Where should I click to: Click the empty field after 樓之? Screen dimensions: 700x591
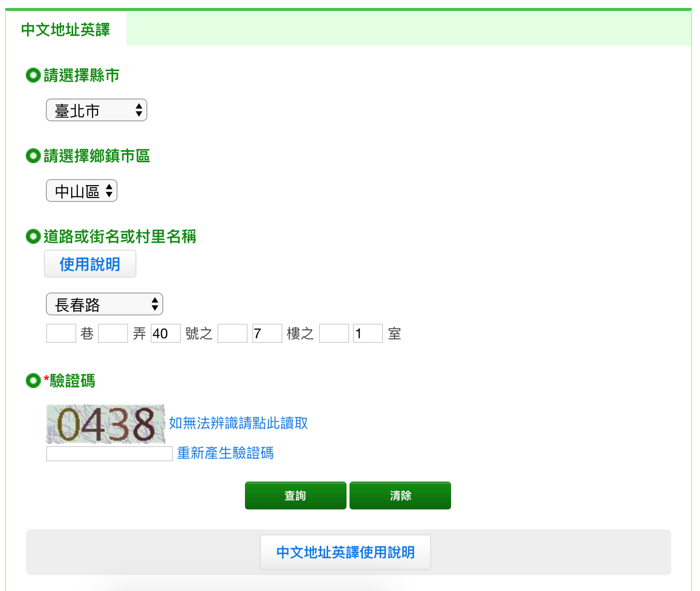pos(334,333)
